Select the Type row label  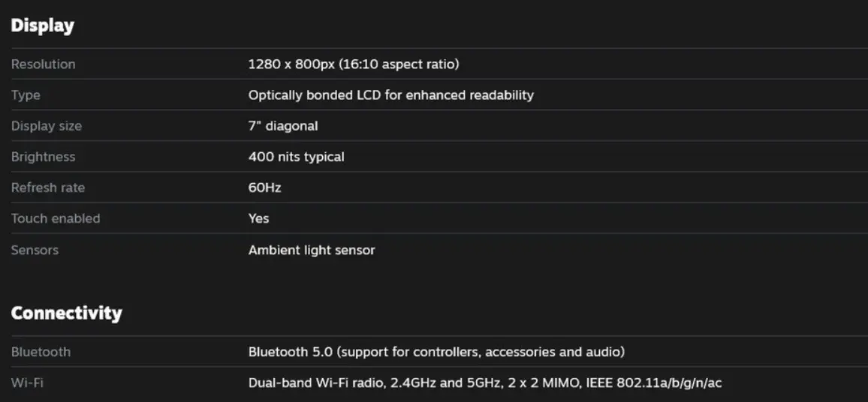pos(26,95)
